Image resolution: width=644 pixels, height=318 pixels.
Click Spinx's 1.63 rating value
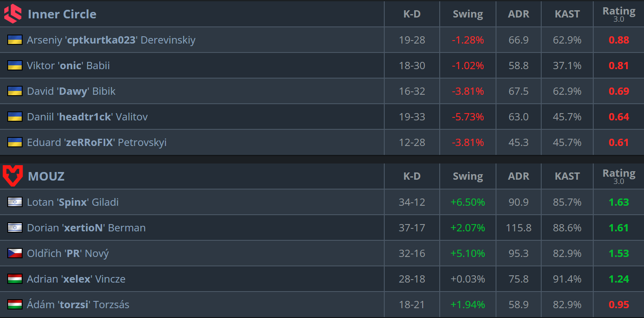point(619,202)
